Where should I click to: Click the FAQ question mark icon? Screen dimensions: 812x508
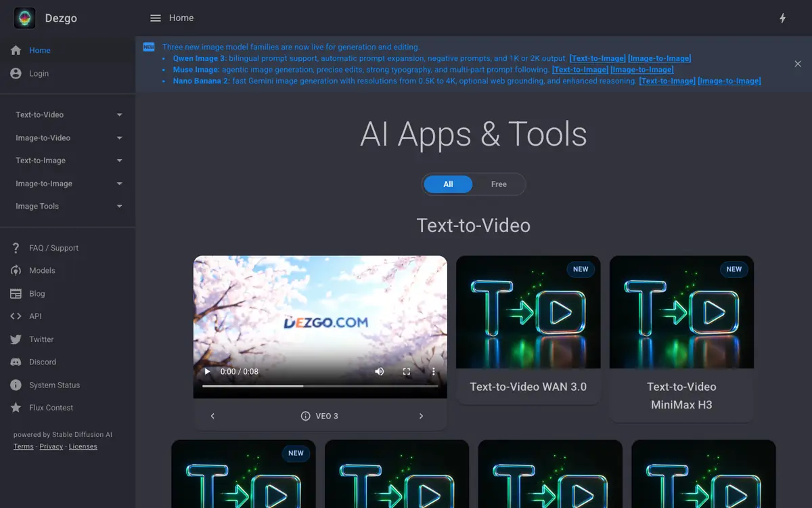[x=16, y=248]
